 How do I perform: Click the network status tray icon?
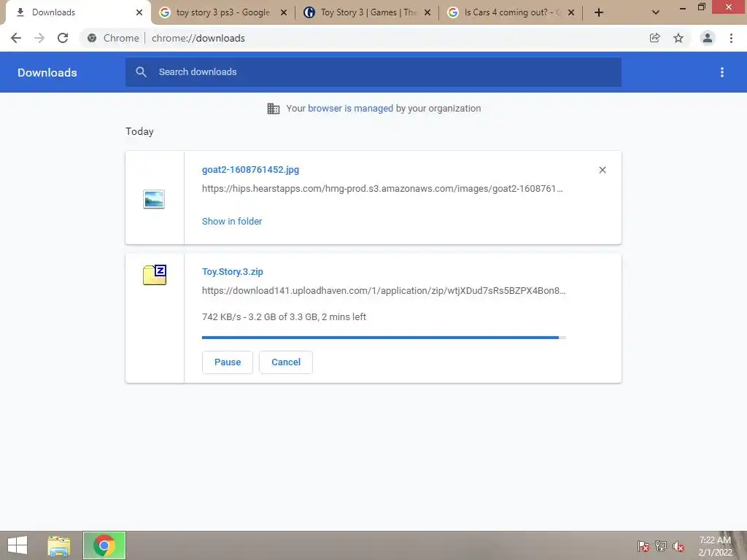[x=661, y=546]
